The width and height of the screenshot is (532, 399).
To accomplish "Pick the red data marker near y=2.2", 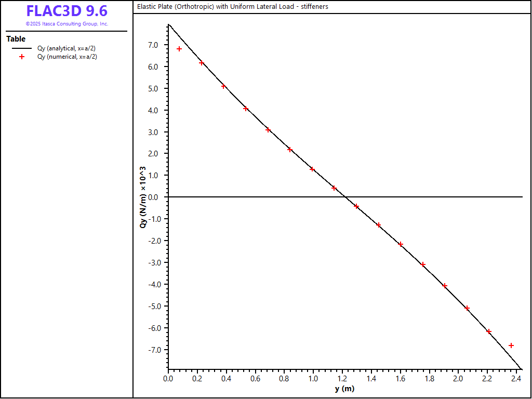I will (489, 331).
